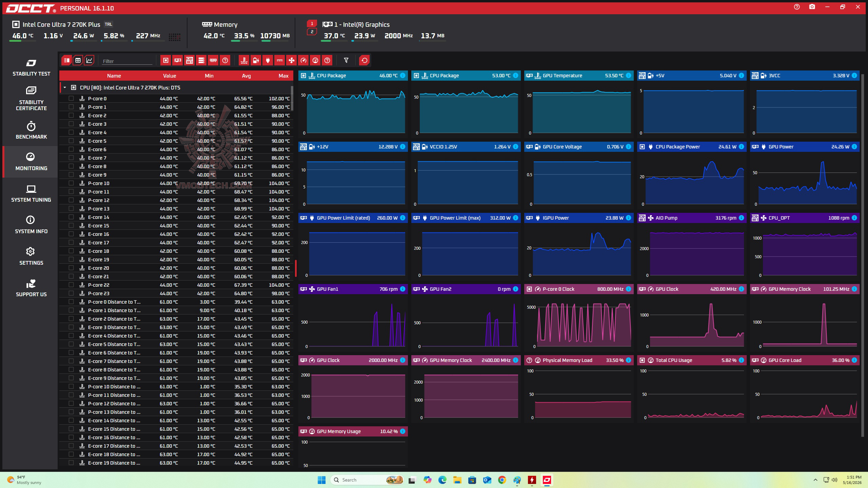Open the System Tuning section

pos(31,194)
